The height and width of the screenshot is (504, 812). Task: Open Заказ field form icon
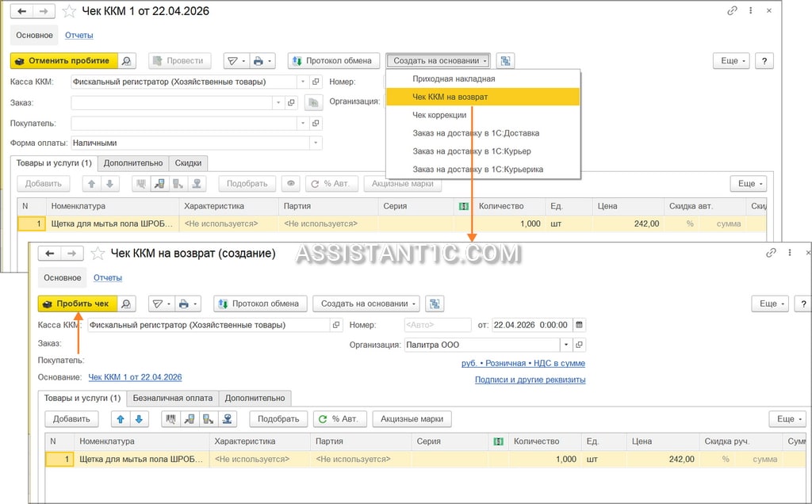292,102
